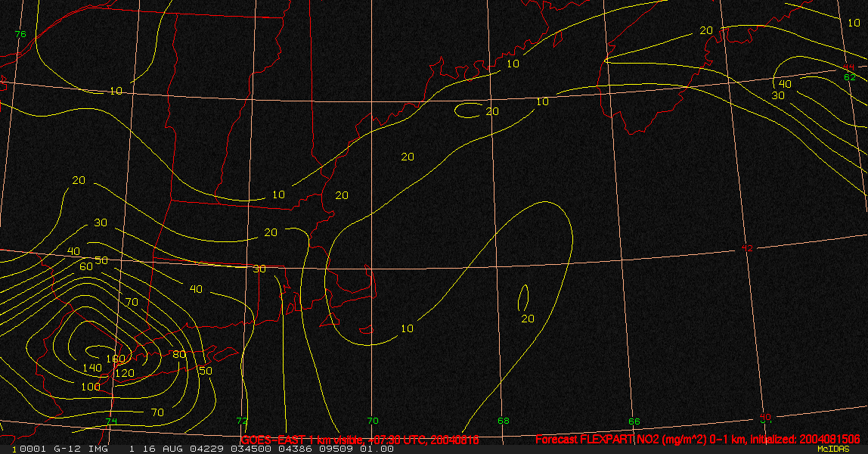Click the green longitude label 76
The width and height of the screenshot is (868, 454).
coord(20,34)
